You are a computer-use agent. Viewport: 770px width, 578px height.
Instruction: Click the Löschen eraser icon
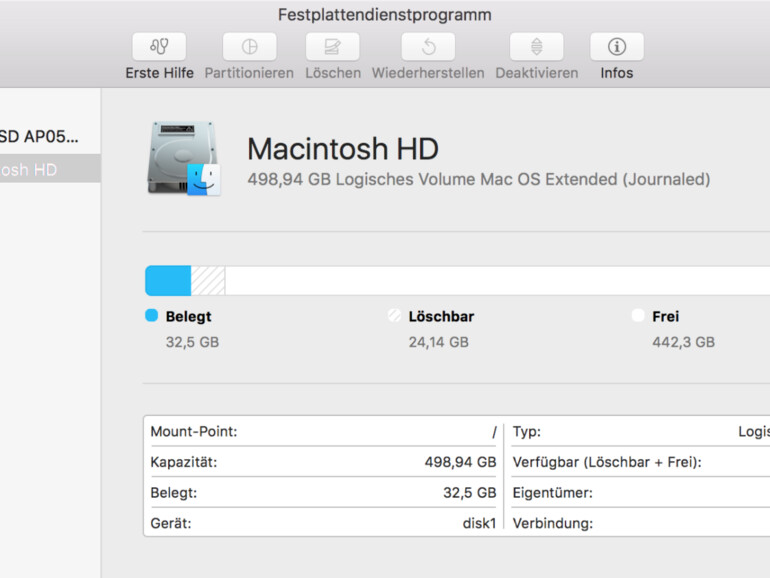[332, 47]
